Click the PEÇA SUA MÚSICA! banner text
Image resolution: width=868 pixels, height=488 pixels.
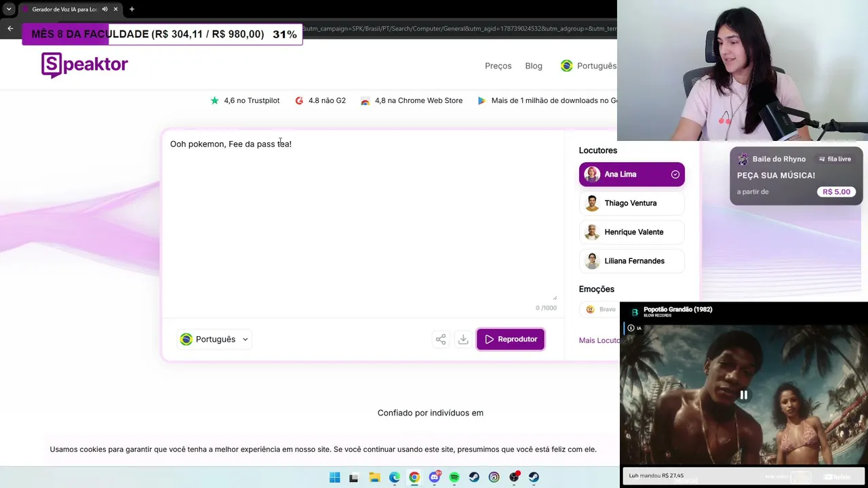click(x=776, y=176)
